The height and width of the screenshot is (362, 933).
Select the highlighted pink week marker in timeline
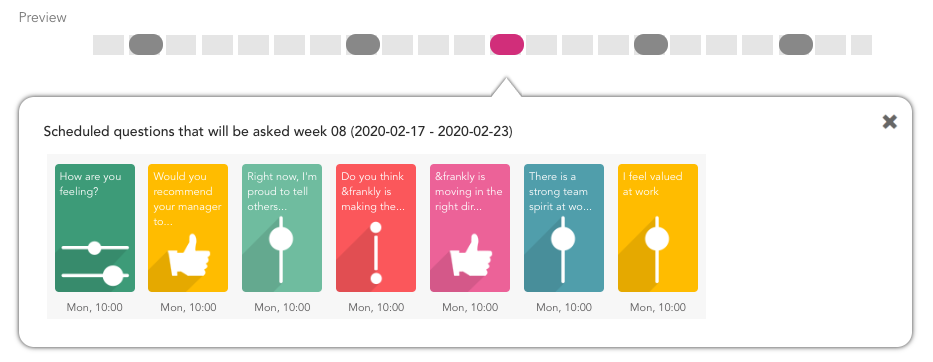[507, 45]
